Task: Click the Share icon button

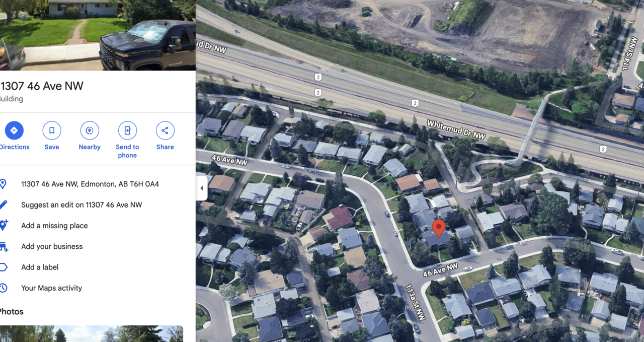Action: 165,130
